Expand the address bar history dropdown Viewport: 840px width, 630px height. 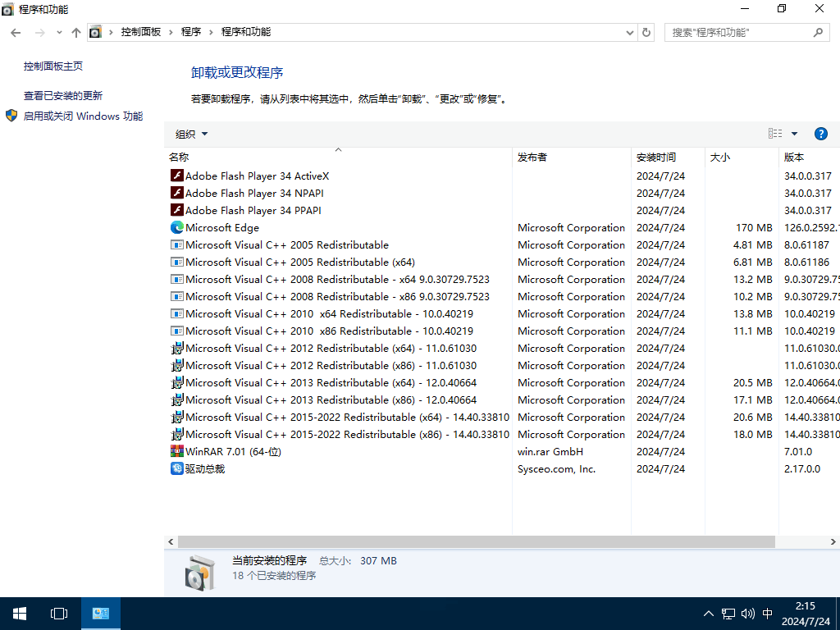(629, 32)
